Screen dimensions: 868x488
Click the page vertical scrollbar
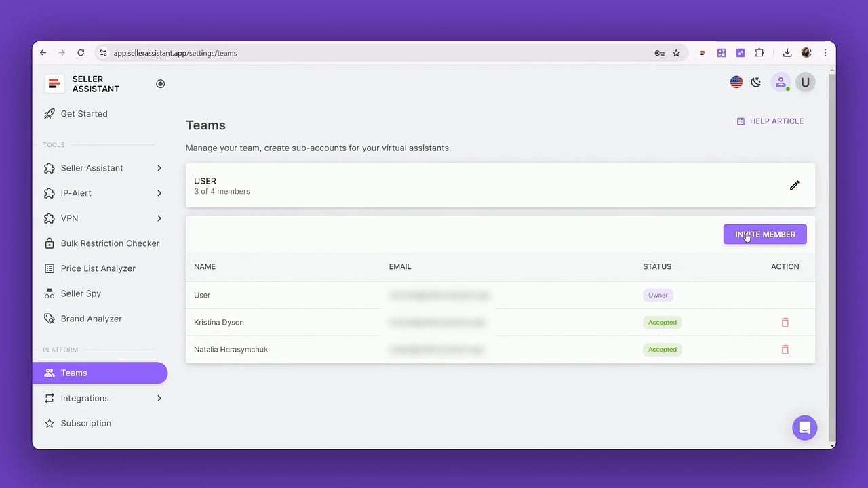(x=832, y=258)
